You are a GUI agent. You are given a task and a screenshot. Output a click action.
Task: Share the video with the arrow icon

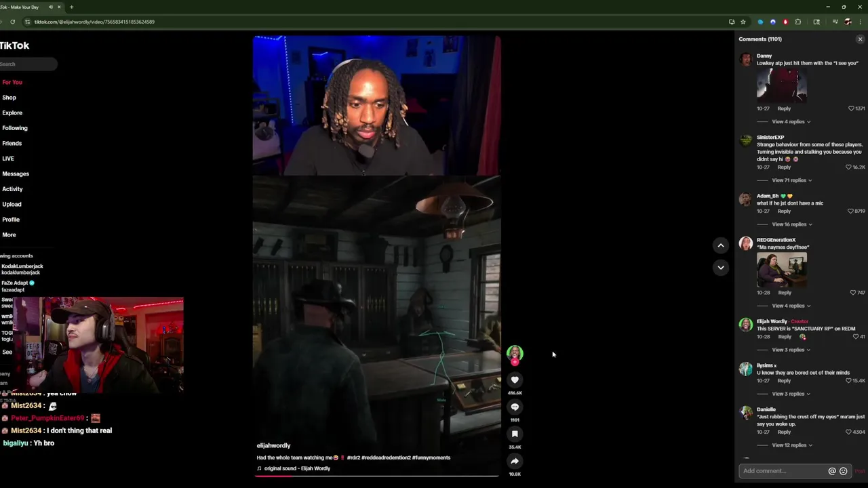click(515, 462)
